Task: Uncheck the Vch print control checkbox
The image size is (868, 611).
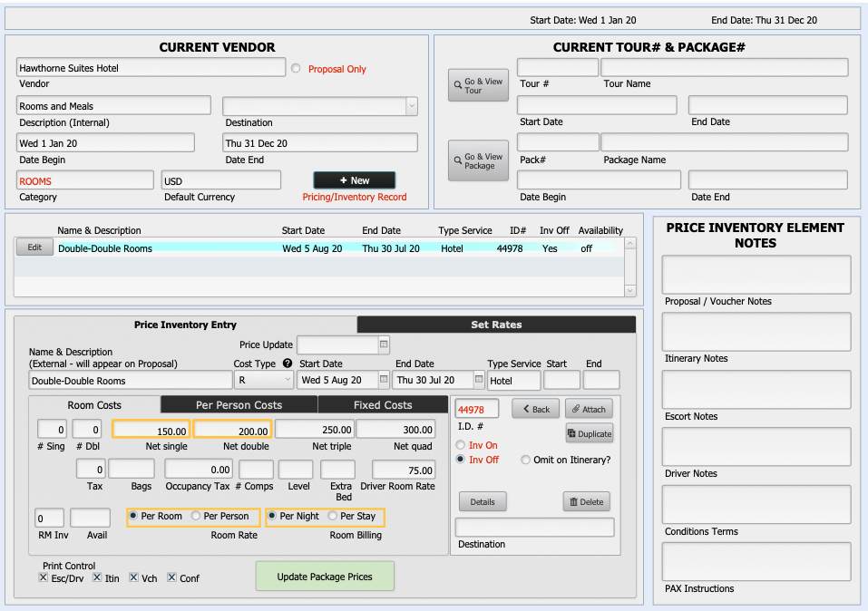Action: click(x=133, y=577)
